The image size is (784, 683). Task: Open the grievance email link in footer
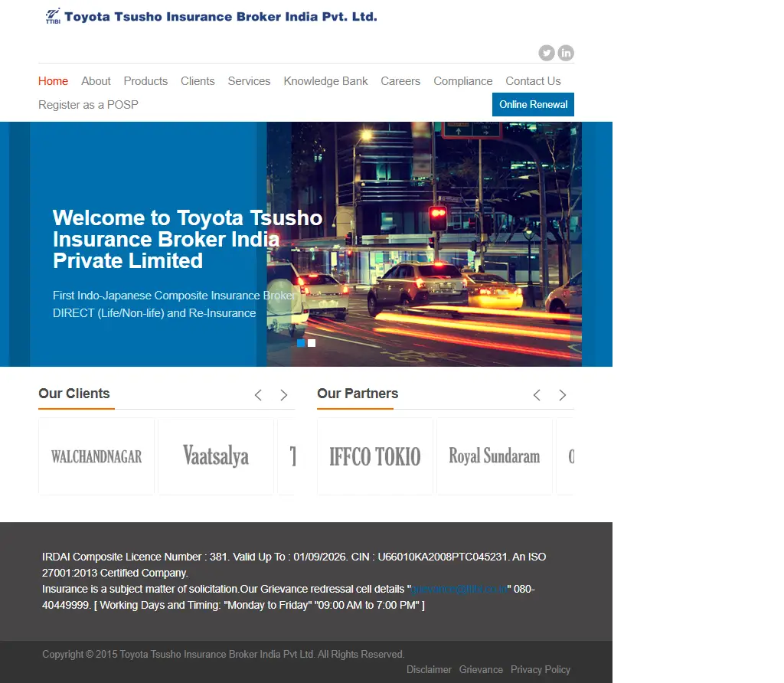click(459, 589)
